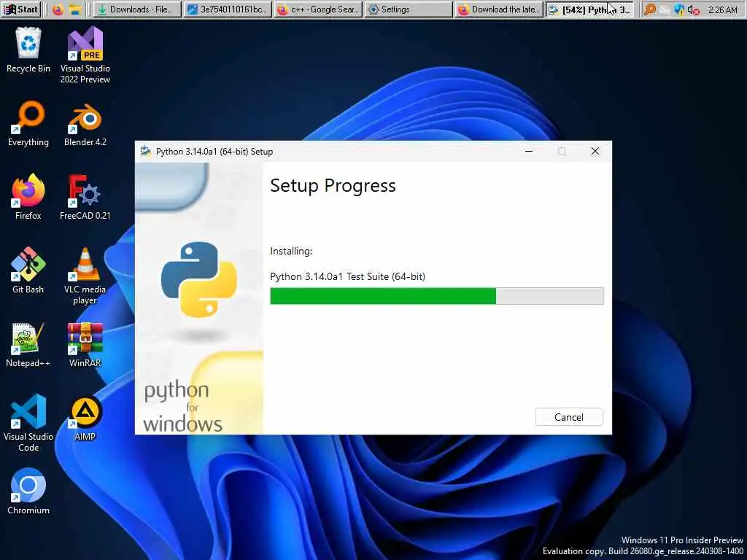The height and width of the screenshot is (560, 747).
Task: Switch to Downloads - File Explorer taskbar item
Action: (136, 9)
